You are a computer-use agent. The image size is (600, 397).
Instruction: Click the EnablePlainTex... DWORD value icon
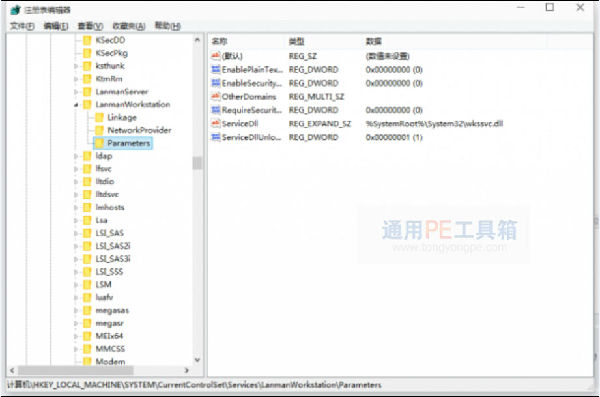(x=216, y=69)
